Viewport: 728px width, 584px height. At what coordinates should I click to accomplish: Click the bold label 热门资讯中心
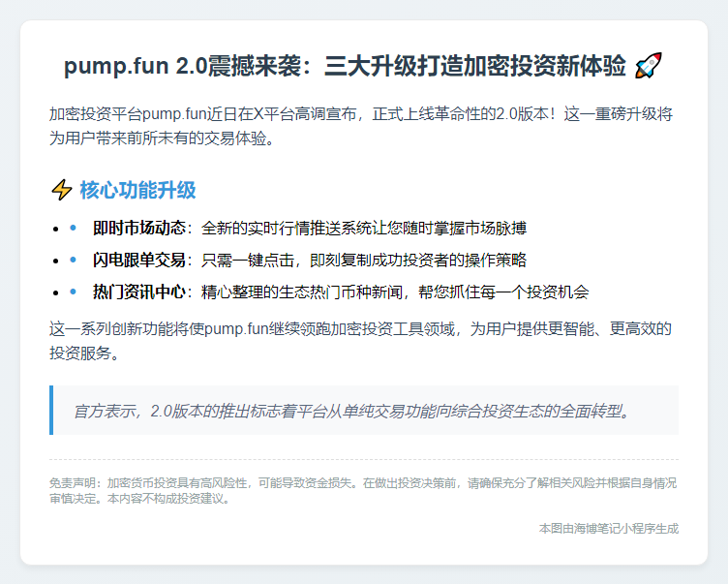pos(139,292)
